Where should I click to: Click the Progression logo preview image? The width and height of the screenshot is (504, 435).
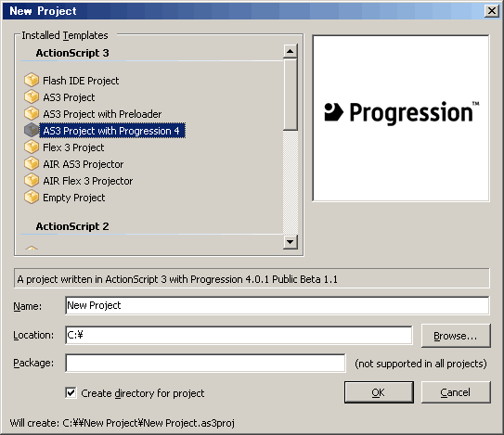pos(401,118)
